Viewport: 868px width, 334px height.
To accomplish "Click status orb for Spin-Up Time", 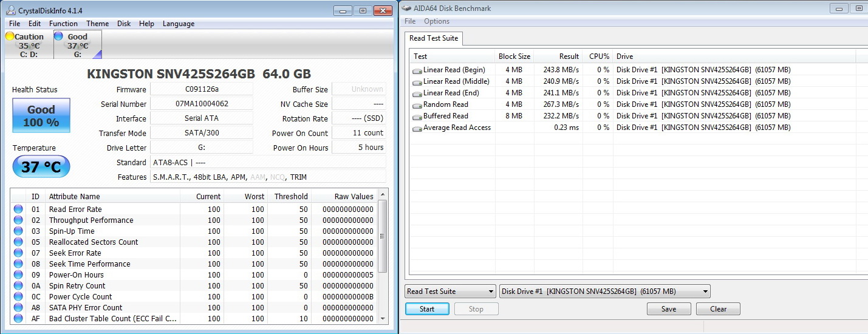I will click(x=18, y=231).
